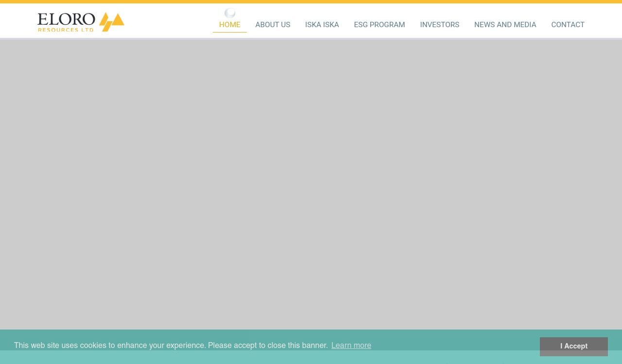
Task: Click the teal cookie banner background
Action: tap(452, 346)
